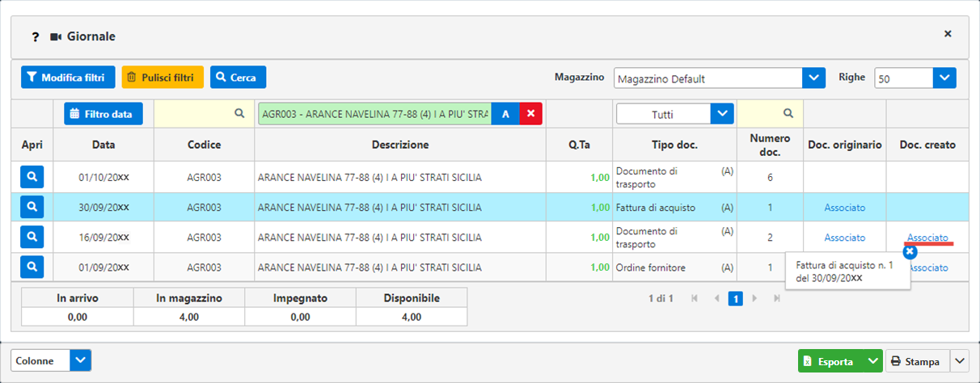The image size is (980, 383).
Task: Open the Fattura di acquisto row magnifier
Action: pyautogui.click(x=32, y=208)
